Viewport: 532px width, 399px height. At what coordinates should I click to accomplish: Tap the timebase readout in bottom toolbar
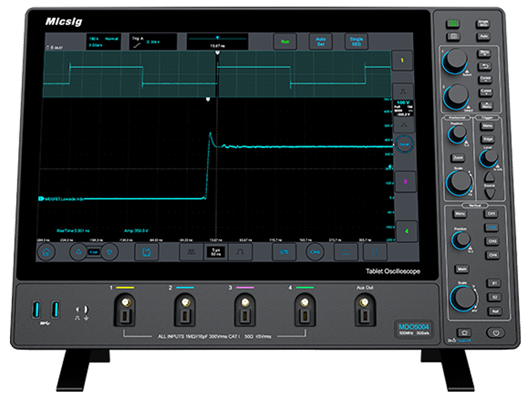(216, 252)
